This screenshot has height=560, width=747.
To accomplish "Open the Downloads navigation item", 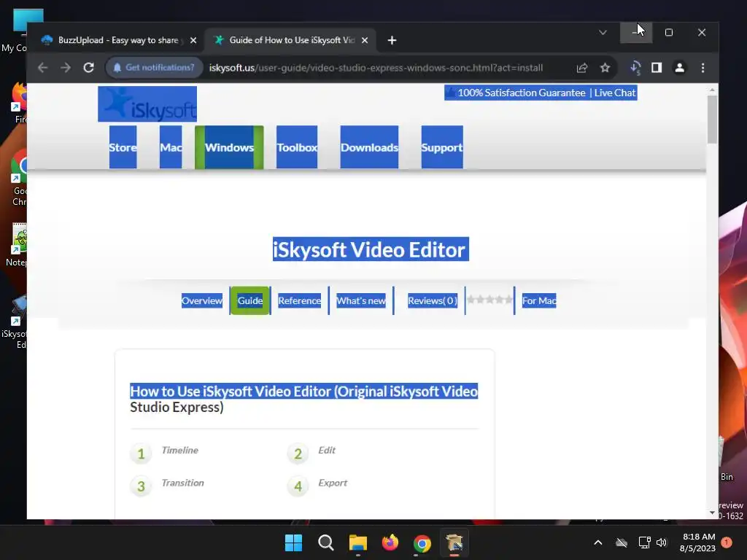I will [369, 147].
